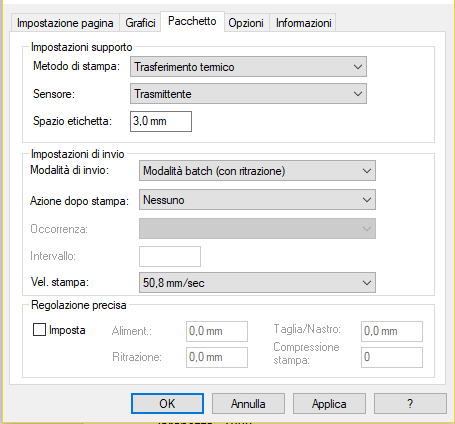Enable the Imposta checkbox

pos(39,330)
